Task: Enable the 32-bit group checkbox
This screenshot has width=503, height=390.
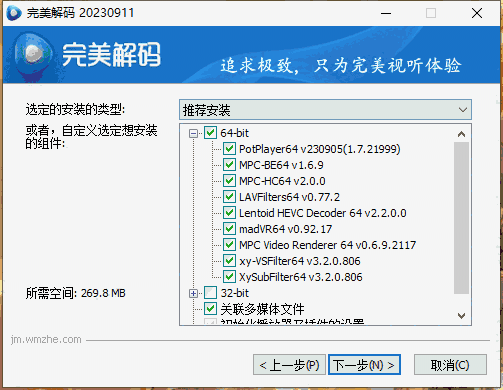Action: point(210,293)
